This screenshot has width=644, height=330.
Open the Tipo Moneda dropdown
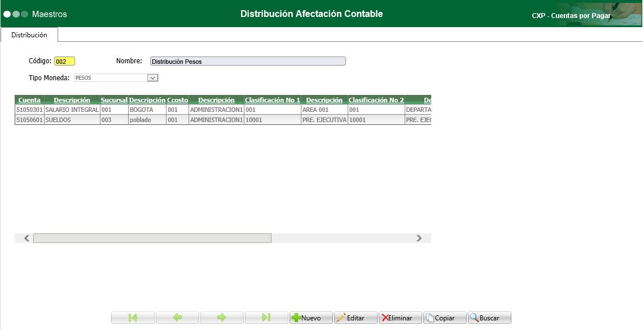tap(151, 76)
